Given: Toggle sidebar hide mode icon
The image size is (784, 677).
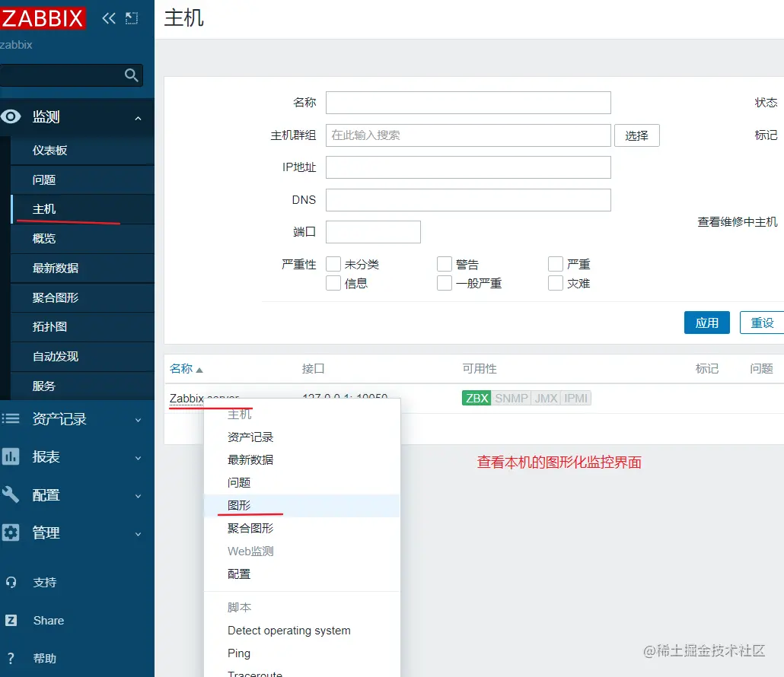Looking at the screenshot, I should click(132, 18).
